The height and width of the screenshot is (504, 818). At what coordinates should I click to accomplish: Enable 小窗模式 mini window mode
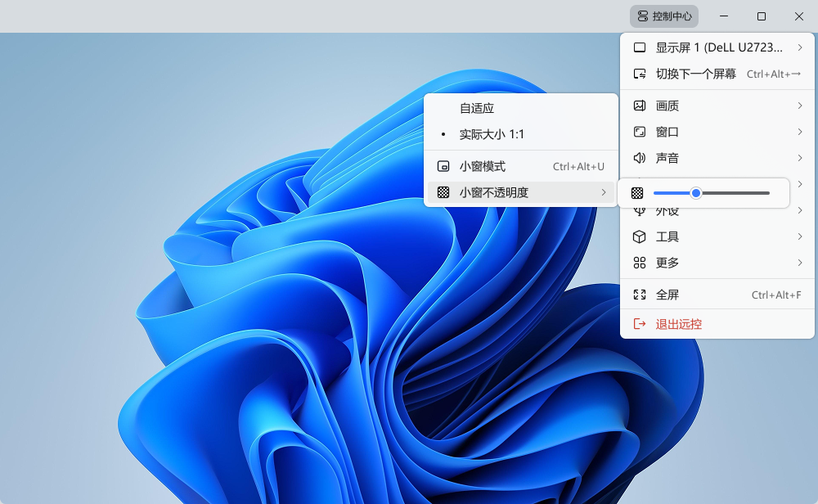(x=520, y=166)
